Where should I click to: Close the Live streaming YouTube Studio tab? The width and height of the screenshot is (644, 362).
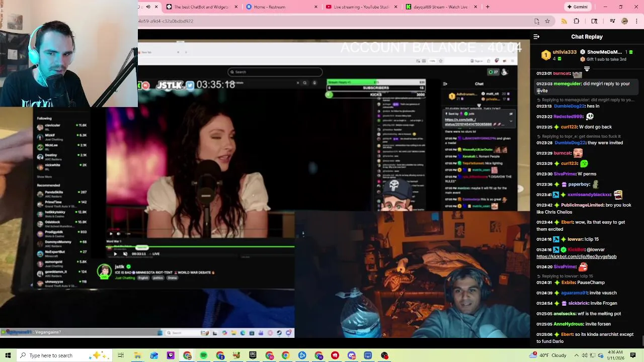coord(396,7)
